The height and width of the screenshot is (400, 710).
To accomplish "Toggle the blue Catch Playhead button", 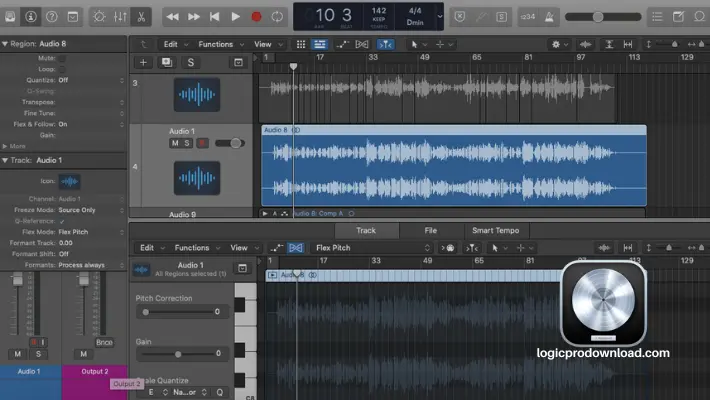I will point(385,44).
